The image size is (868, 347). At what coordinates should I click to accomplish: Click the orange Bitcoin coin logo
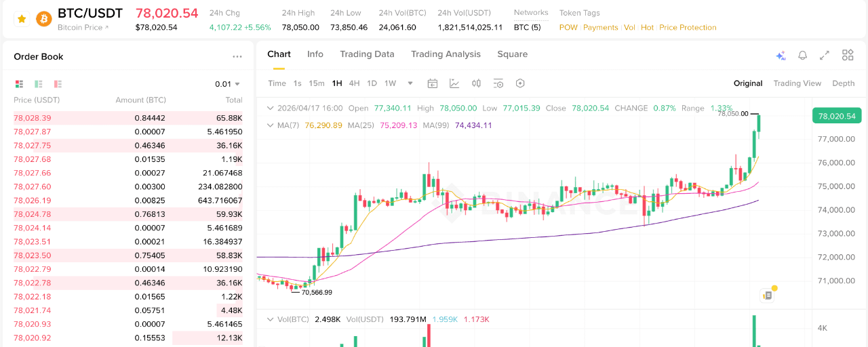[x=43, y=19]
